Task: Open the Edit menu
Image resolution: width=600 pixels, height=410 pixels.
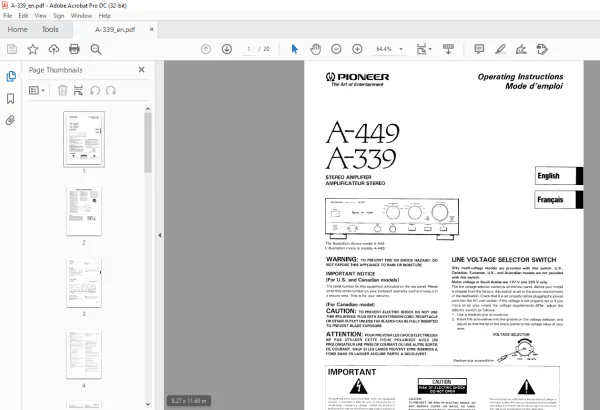Action: (23, 16)
